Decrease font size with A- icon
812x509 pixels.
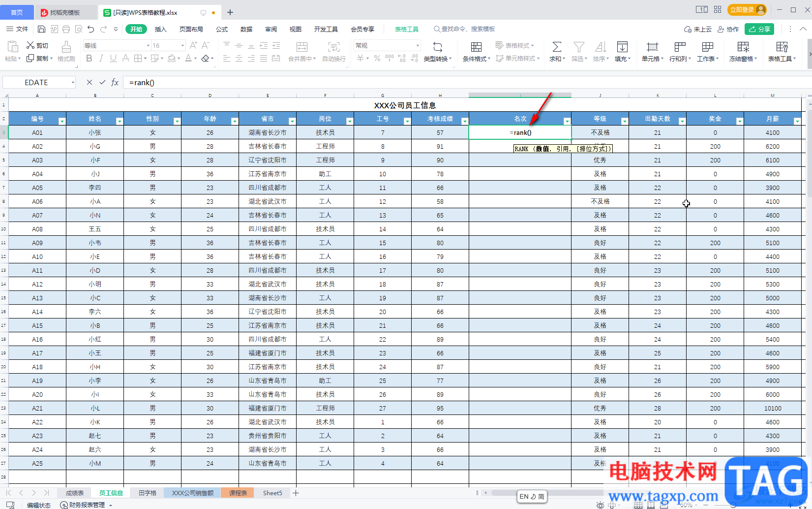point(206,45)
